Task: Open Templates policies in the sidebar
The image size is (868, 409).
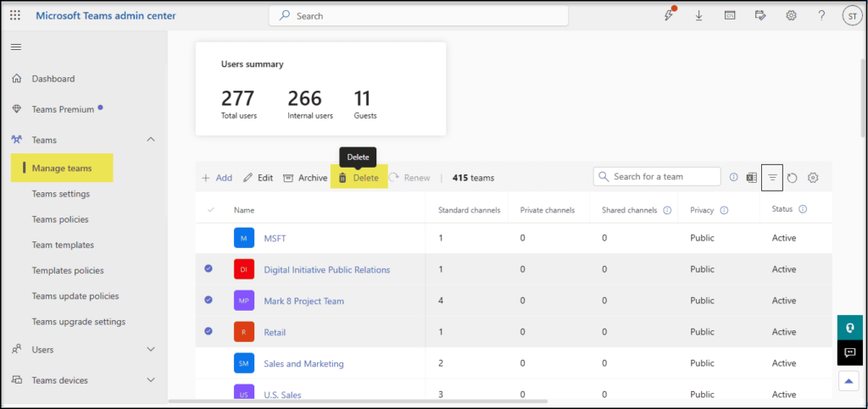Action: click(x=68, y=270)
